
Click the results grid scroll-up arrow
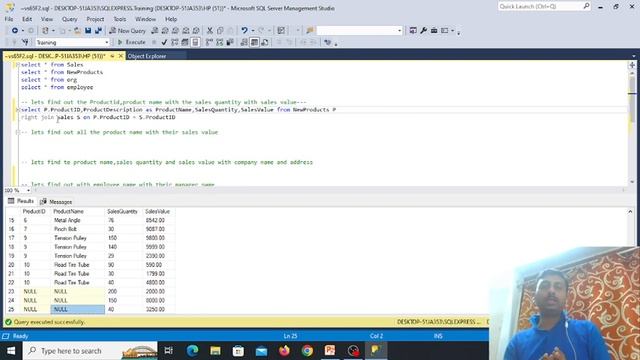point(630,211)
